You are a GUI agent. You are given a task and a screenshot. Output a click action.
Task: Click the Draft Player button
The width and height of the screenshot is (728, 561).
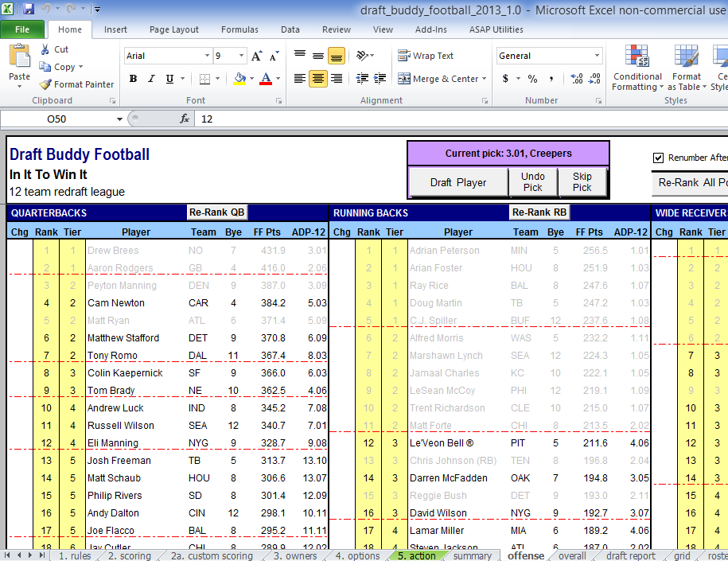click(x=458, y=182)
